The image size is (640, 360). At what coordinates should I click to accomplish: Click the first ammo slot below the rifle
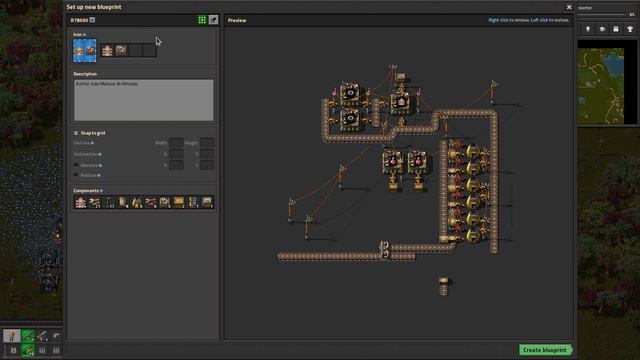(x=42, y=350)
